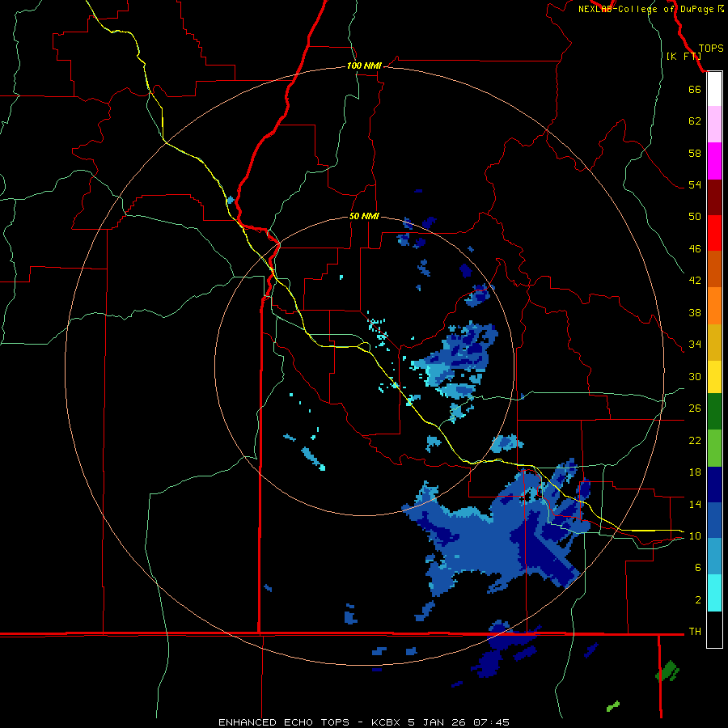728x728 pixels.
Task: Click the dark orange 42-46 legend swatch
Action: pos(714,269)
